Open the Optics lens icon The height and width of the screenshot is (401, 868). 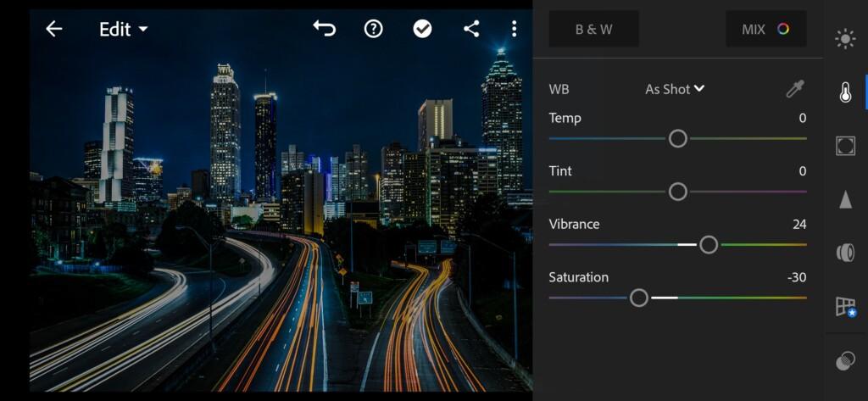click(845, 253)
